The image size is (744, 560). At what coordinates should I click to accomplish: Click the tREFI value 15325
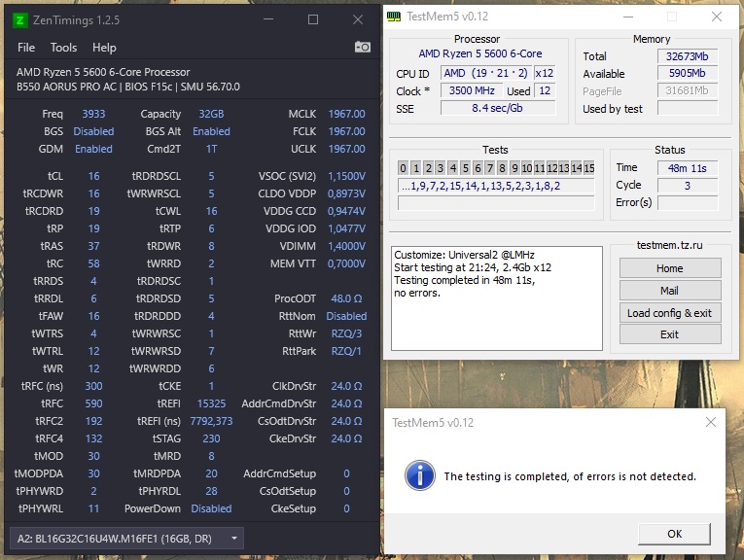(211, 403)
